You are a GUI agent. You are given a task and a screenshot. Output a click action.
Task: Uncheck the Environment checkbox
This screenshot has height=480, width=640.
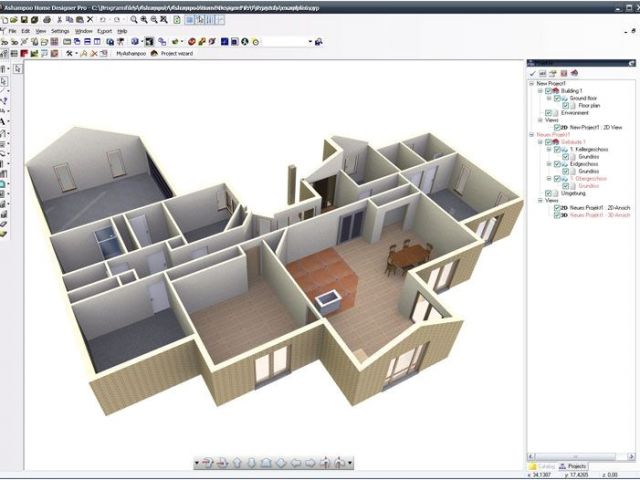pyautogui.click(x=550, y=113)
